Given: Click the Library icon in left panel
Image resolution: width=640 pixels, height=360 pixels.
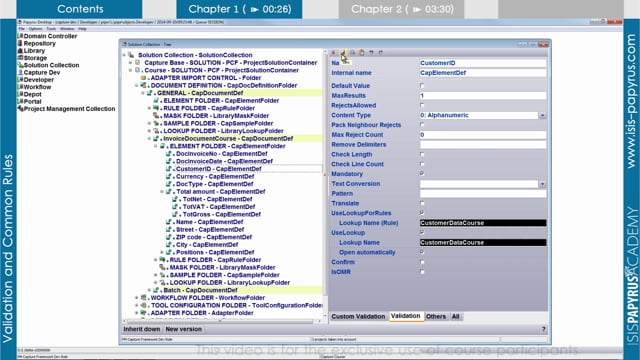Looking at the screenshot, I should pos(20,51).
